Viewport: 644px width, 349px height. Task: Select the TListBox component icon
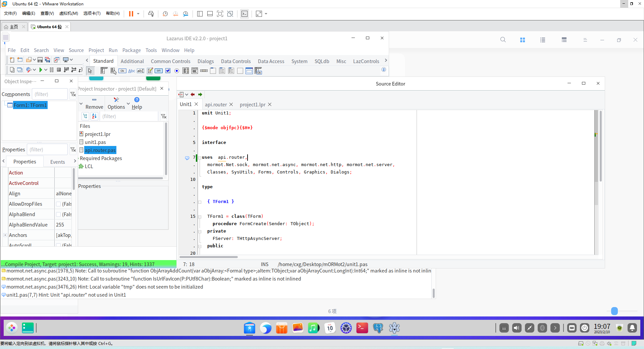185,70
